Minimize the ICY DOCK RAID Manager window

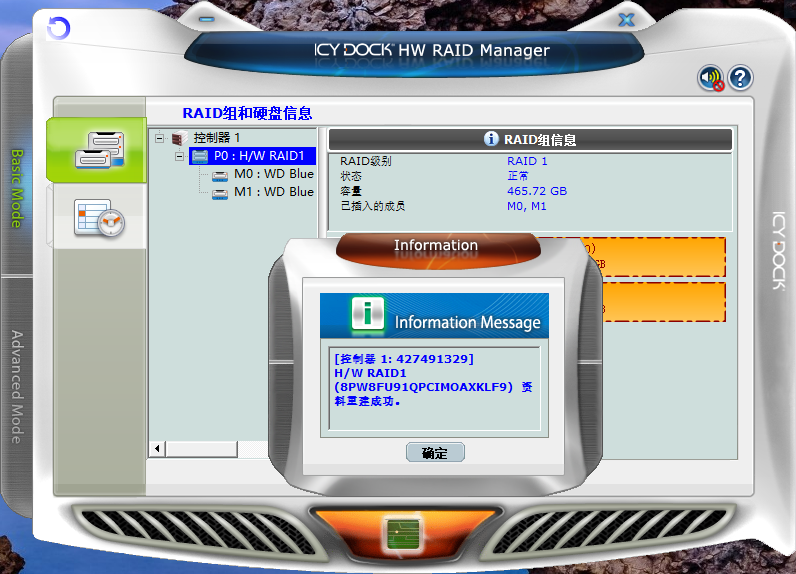click(x=207, y=19)
